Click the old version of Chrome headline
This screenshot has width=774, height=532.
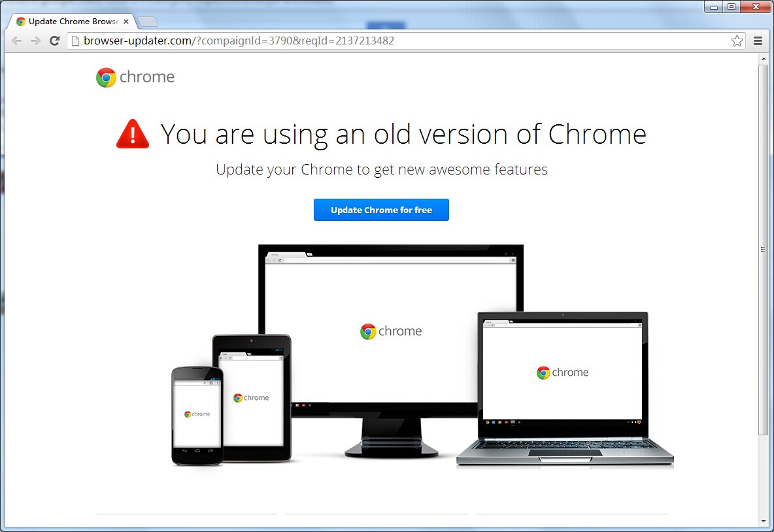pyautogui.click(x=403, y=134)
